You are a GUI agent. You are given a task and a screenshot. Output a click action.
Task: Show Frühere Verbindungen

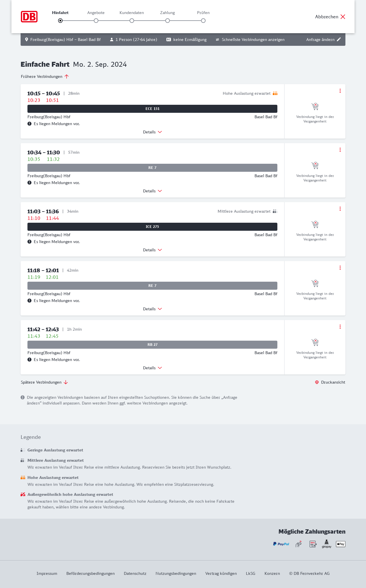point(45,76)
